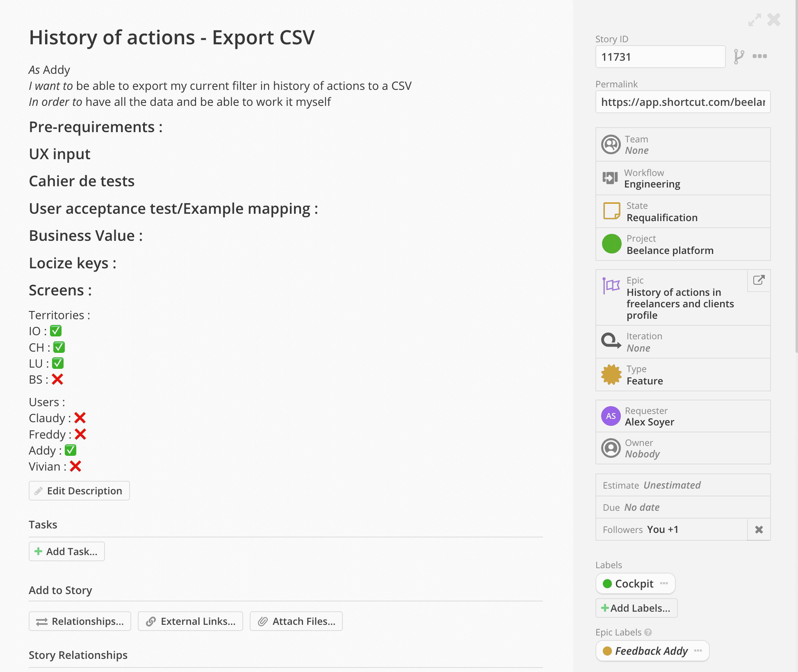Open the Due date selector
The image size is (798, 672).
[x=642, y=507]
